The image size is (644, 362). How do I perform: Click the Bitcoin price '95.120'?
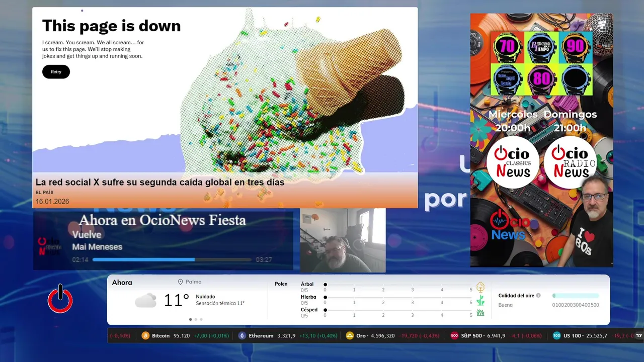(182, 336)
